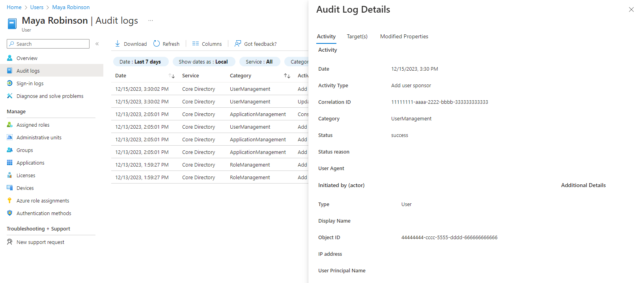Click the Got feedback? link

point(260,44)
